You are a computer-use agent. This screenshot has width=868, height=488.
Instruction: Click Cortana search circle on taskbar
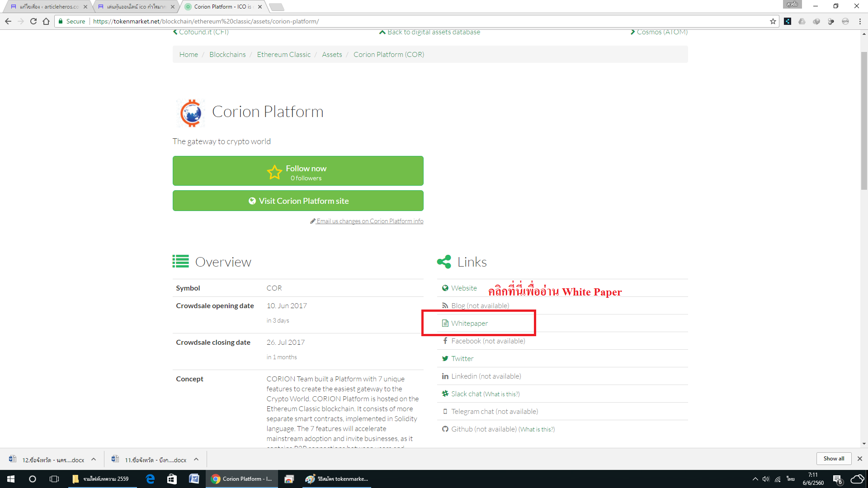pos(33,479)
